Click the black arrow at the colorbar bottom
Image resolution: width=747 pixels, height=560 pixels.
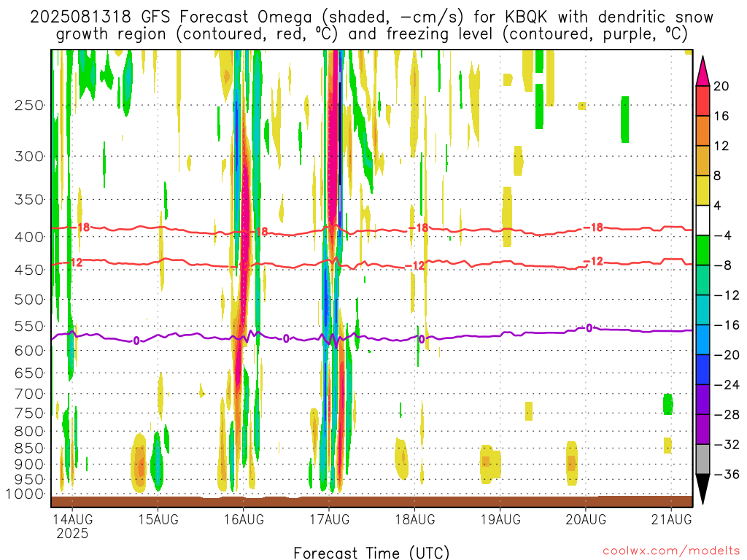pos(703,489)
